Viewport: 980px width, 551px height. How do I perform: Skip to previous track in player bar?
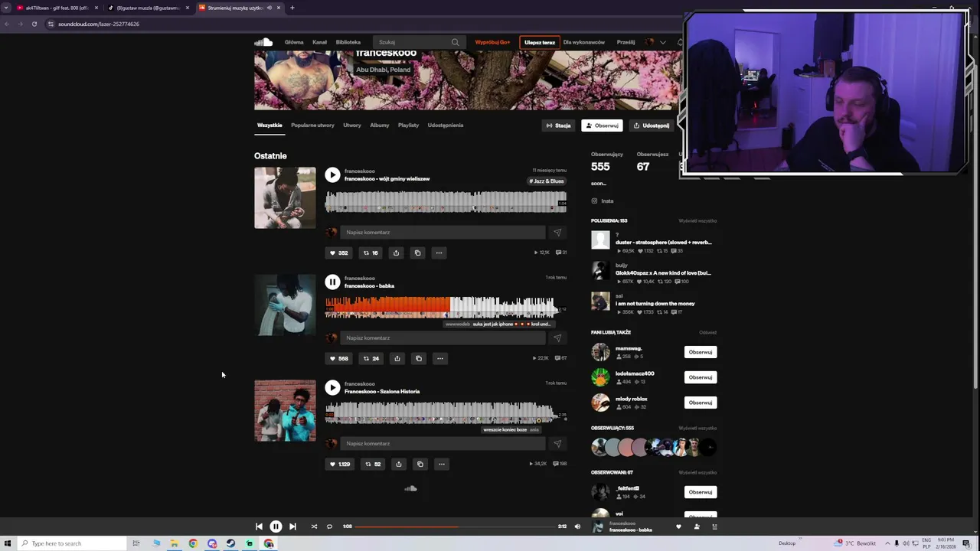[259, 527]
